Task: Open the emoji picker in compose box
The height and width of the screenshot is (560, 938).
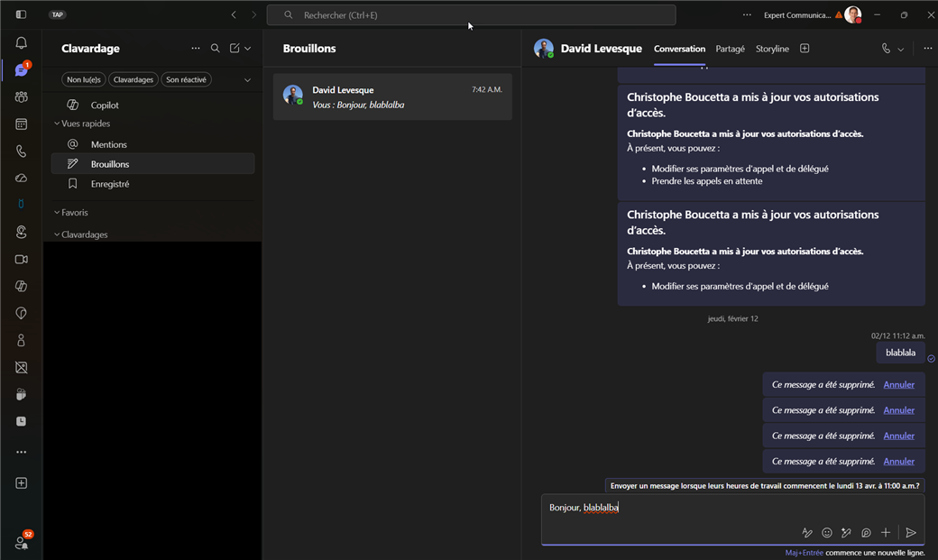Action: point(827,533)
